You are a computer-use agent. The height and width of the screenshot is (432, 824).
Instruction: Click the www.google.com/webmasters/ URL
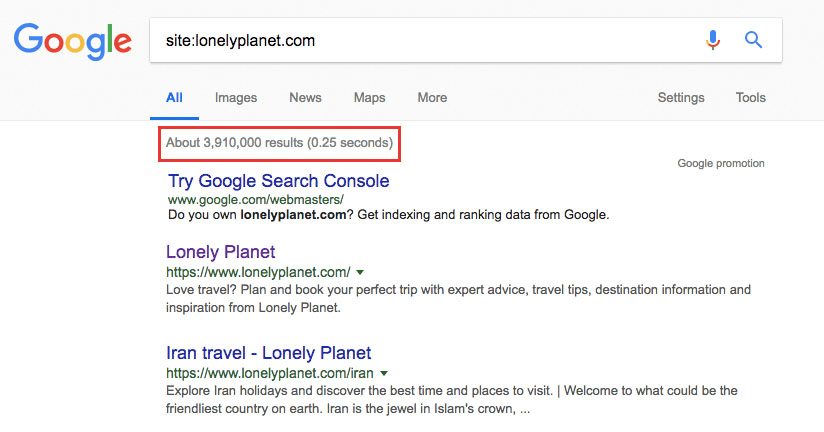coord(255,200)
